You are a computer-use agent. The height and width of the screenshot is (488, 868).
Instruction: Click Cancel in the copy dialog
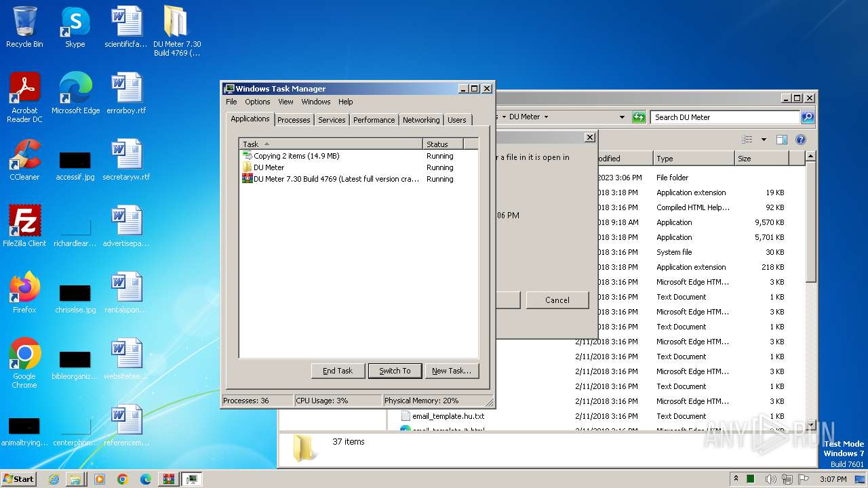click(557, 300)
